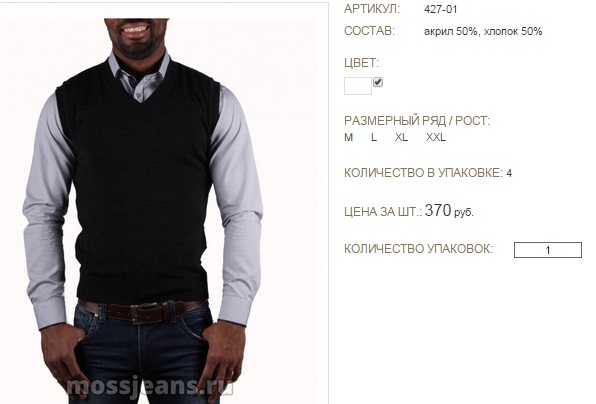Click the КОЛИЧЕСТВО УПАКОВОК label
Viewport: 596px width, 404px height.
[418, 249]
